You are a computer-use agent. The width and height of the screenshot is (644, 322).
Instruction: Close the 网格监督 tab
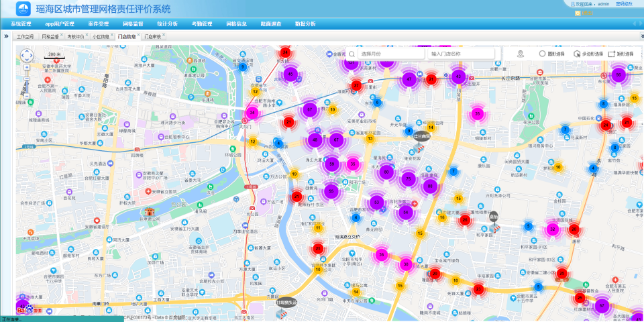tap(62, 35)
